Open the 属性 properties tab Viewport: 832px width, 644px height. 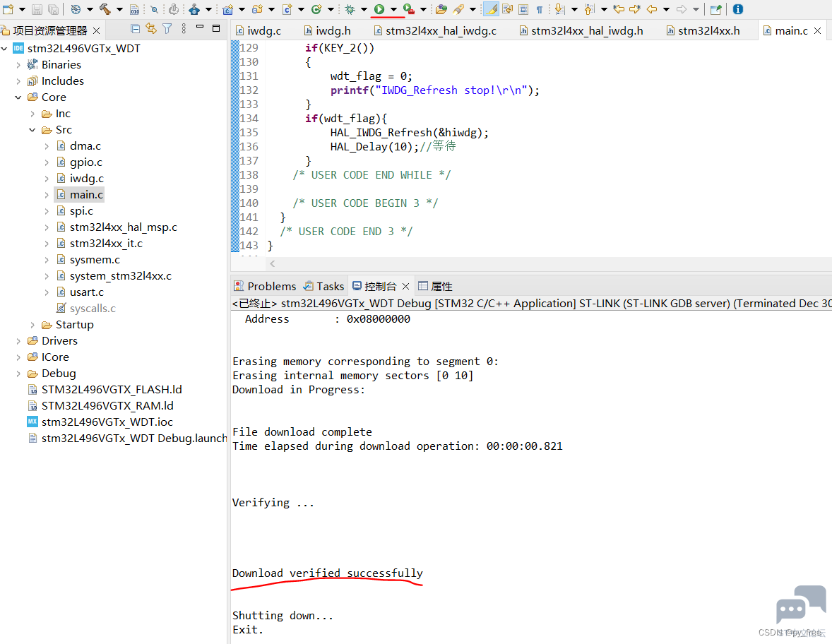[x=435, y=287]
